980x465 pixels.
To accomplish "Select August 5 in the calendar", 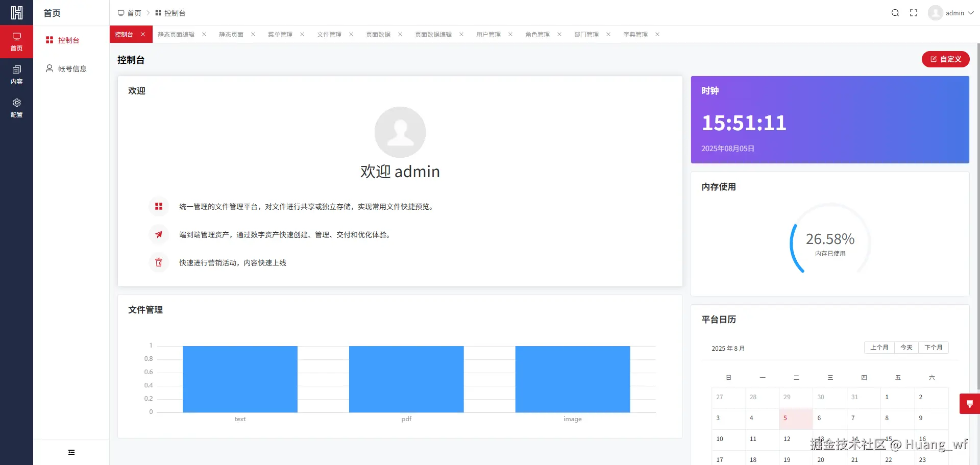I will (x=796, y=419).
